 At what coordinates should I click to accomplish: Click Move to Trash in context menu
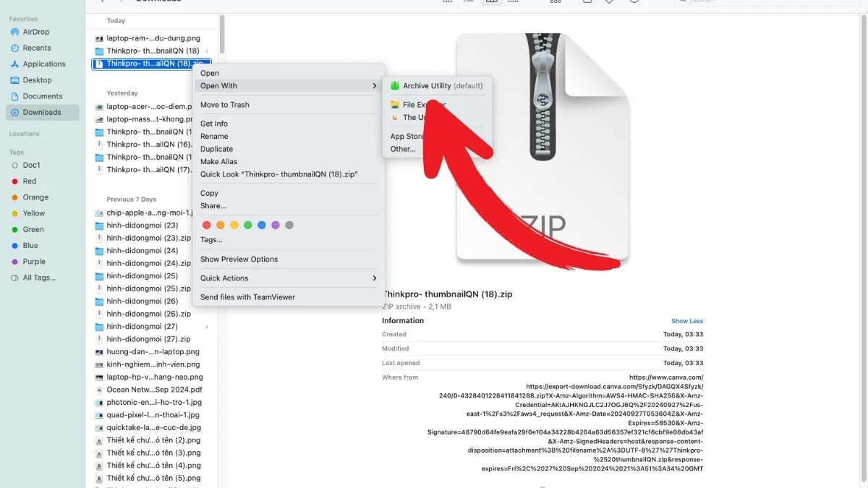point(224,105)
